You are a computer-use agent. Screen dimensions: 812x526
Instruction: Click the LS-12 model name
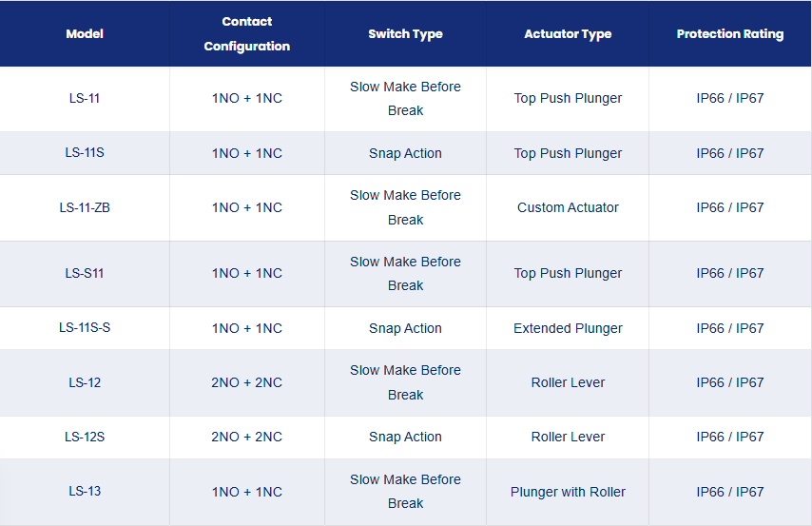pyautogui.click(x=85, y=382)
